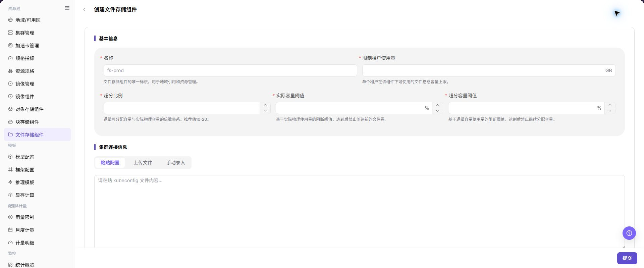Navigate to 对象存储组件
The image size is (644, 268).
[x=37, y=109]
